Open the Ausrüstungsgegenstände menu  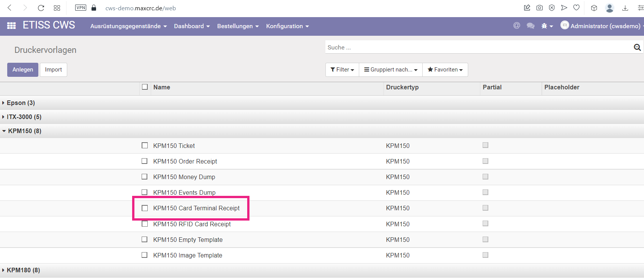click(128, 26)
